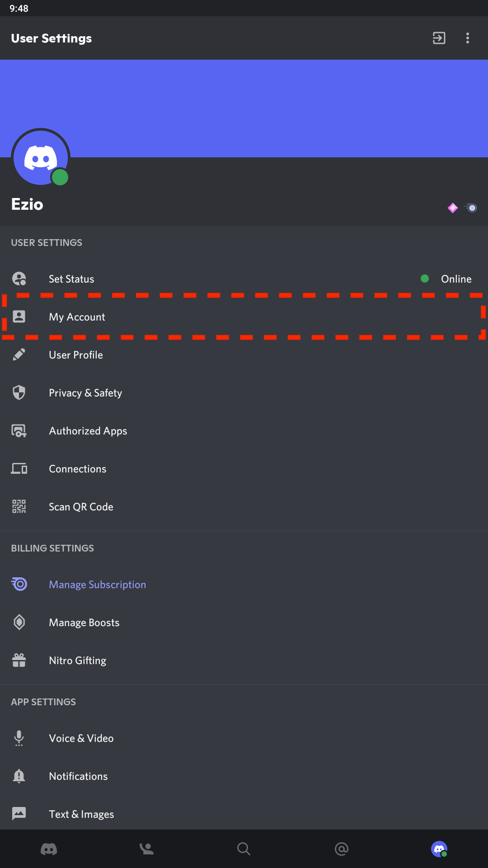Tap the Notifications bell icon

tap(19, 776)
